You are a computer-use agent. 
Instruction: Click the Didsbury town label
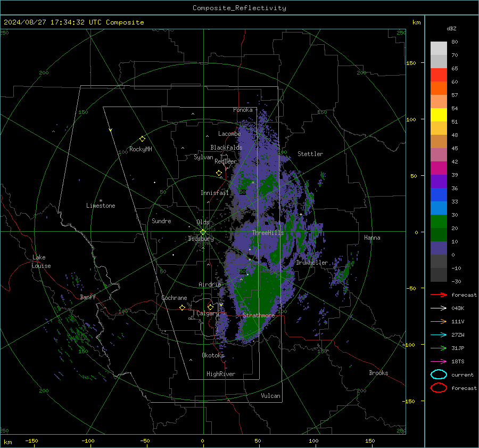click(201, 239)
